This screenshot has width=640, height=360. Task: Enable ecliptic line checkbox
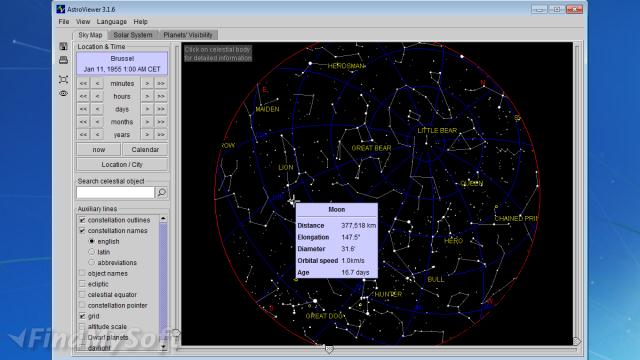82,284
